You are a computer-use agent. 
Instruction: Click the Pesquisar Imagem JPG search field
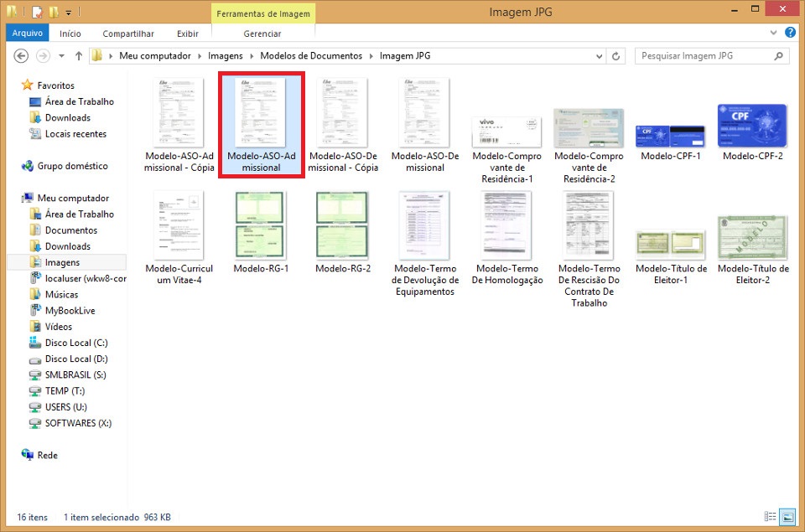click(704, 56)
